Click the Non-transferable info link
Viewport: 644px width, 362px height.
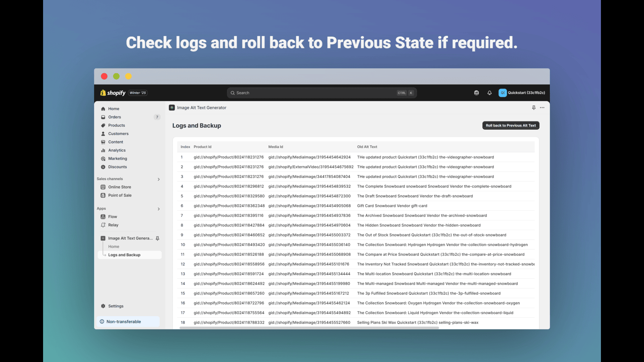(124, 322)
